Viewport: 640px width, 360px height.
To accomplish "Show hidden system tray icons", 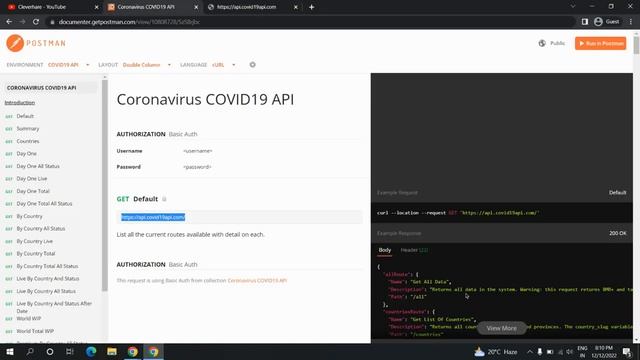I will [529, 351].
